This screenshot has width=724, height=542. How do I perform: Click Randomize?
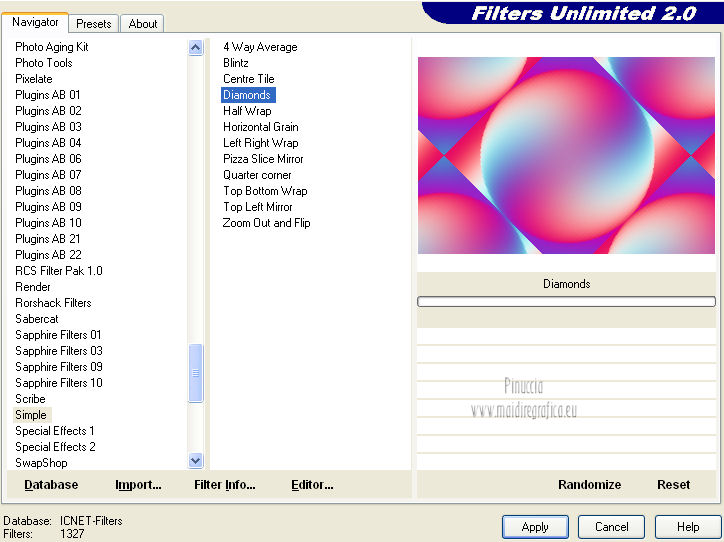[590, 485]
